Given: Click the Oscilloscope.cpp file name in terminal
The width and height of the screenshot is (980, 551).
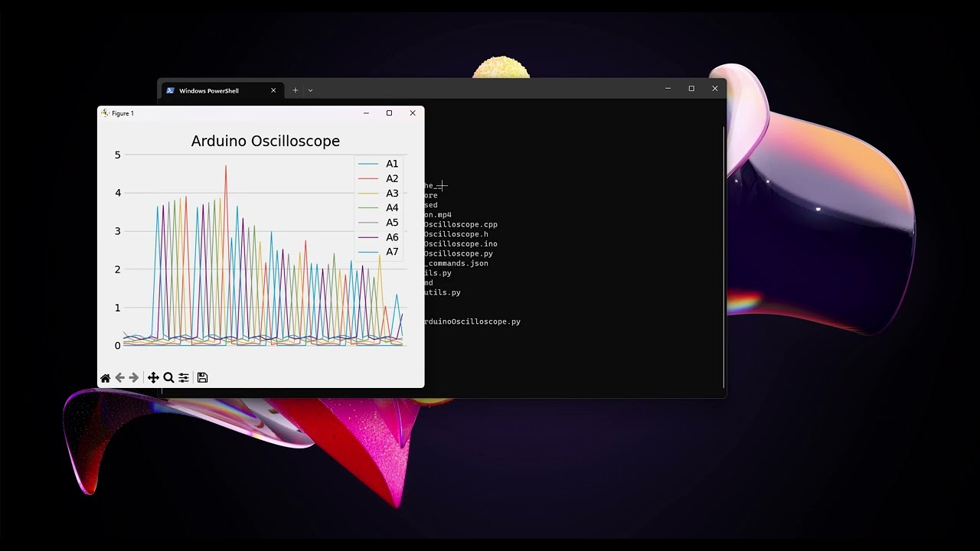Looking at the screenshot, I should (x=461, y=225).
